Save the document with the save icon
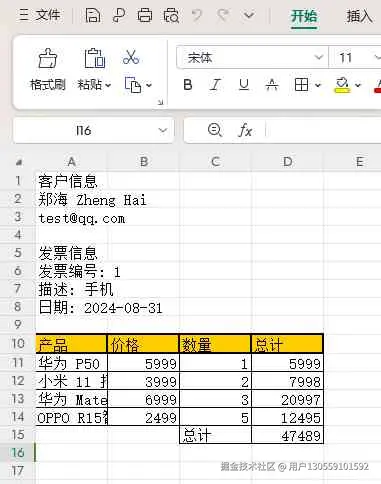The image size is (381, 484). point(93,15)
